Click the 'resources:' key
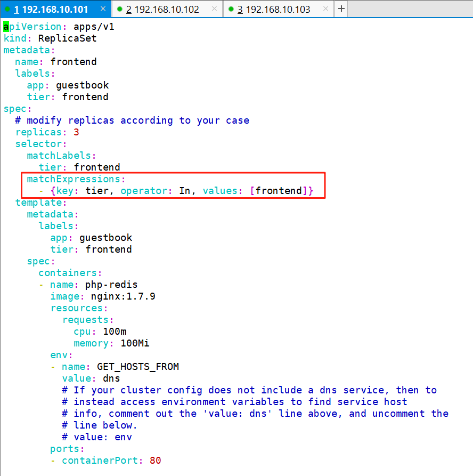 tap(79, 308)
